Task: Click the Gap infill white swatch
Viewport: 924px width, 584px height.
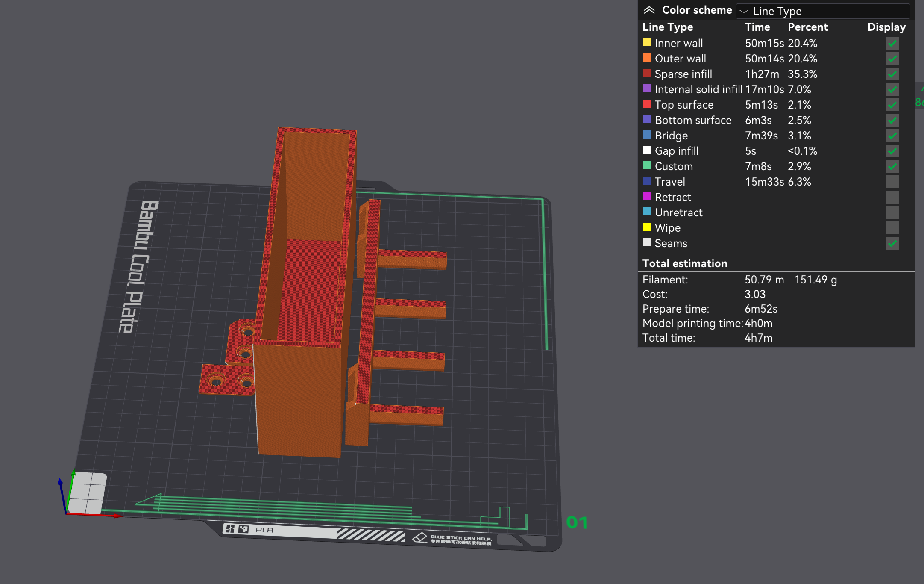Action: [x=647, y=150]
